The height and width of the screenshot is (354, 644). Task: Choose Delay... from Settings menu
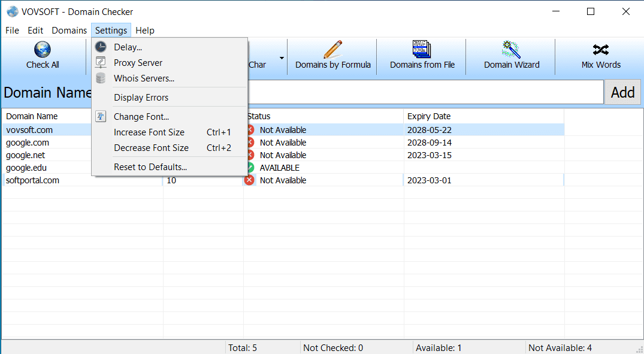(170, 47)
